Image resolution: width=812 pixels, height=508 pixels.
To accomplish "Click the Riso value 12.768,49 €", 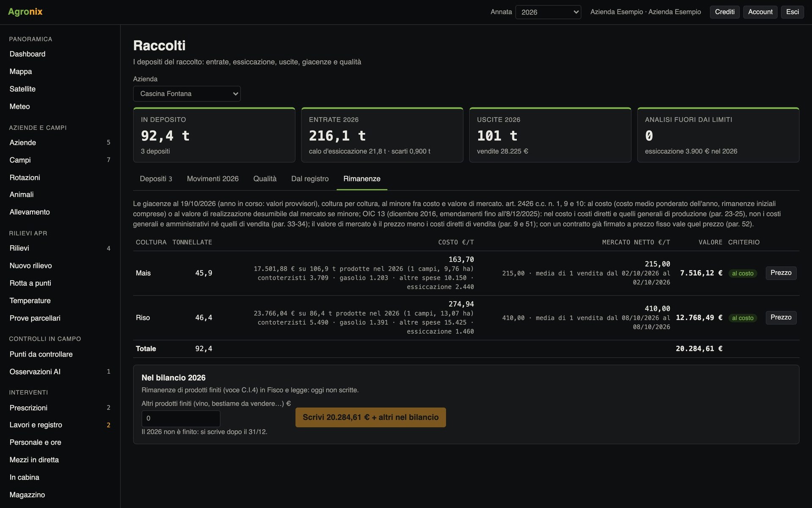I will tap(699, 317).
